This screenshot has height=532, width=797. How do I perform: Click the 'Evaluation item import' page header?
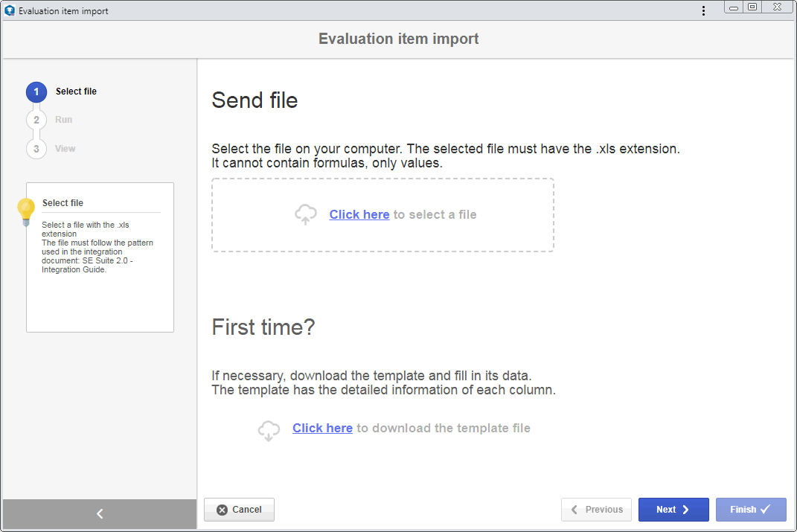pos(399,39)
